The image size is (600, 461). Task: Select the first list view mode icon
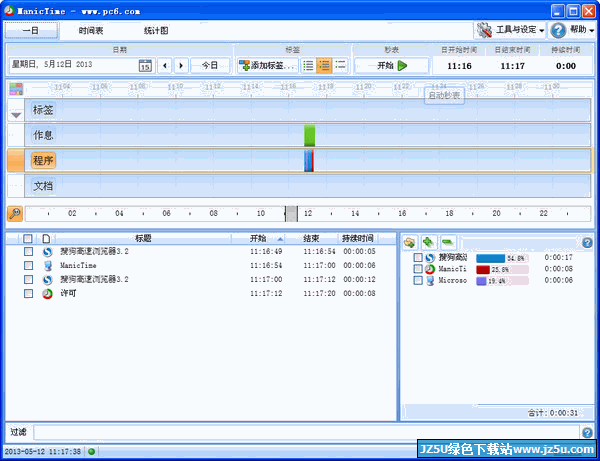coord(308,65)
